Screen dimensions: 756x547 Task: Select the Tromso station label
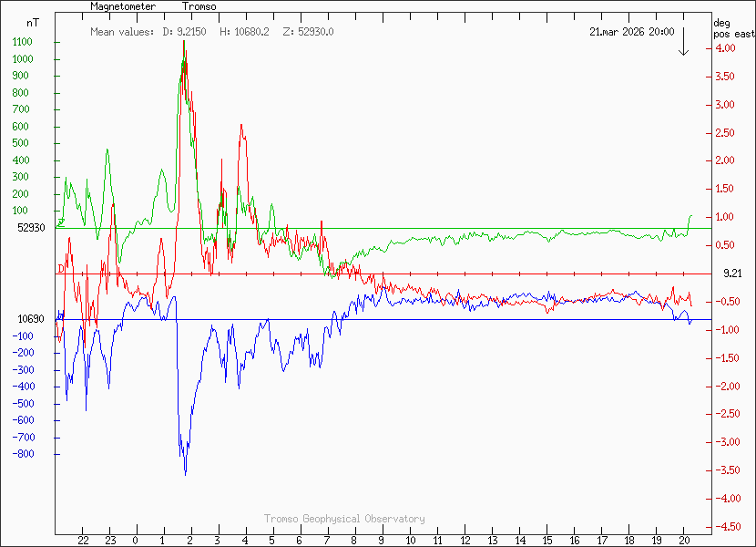coord(199,6)
